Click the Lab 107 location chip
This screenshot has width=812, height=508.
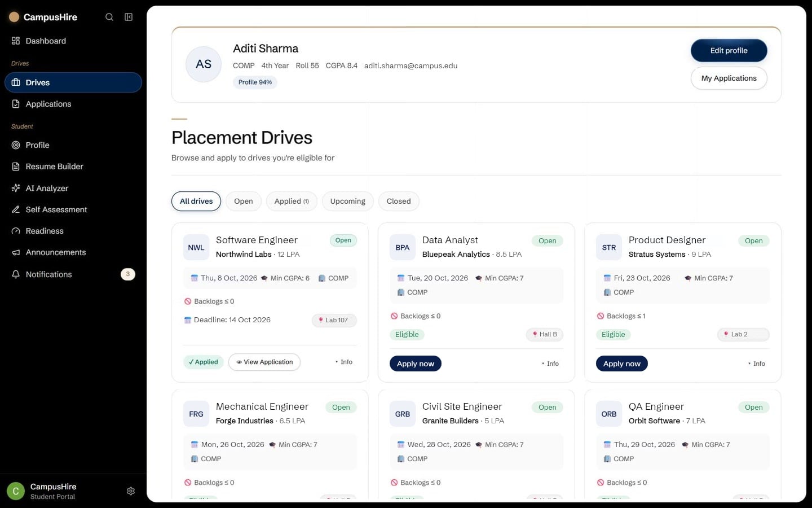334,320
